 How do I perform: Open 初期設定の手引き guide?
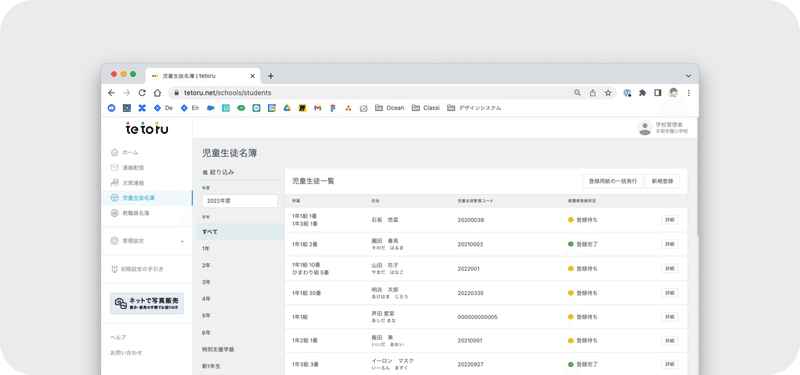click(138, 269)
